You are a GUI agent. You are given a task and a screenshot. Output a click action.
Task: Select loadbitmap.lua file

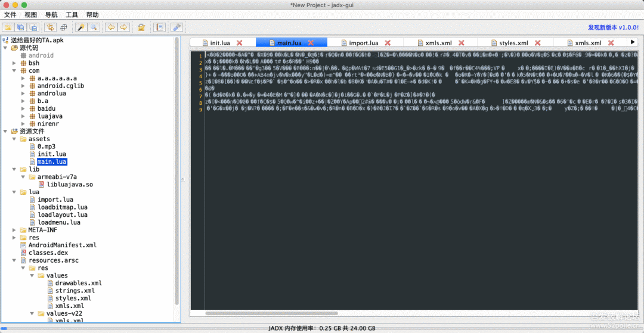tap(63, 207)
